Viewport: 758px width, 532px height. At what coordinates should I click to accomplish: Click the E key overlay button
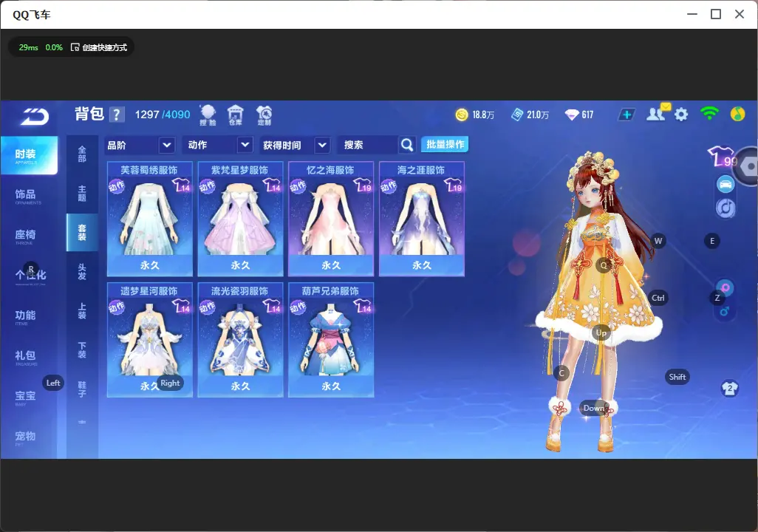pyautogui.click(x=712, y=241)
